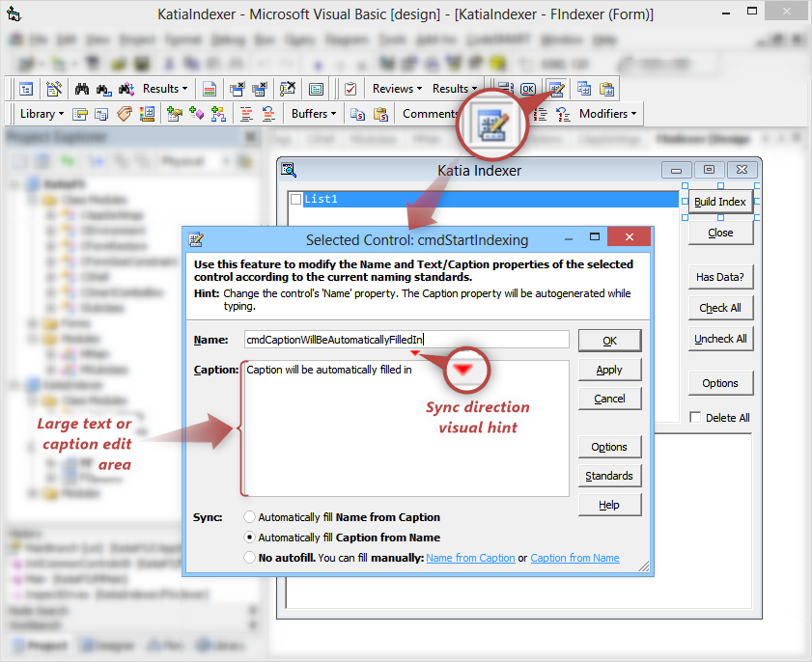This screenshot has width=812, height=662.
Task: Click inside the Caption edit area
Action: [406, 428]
